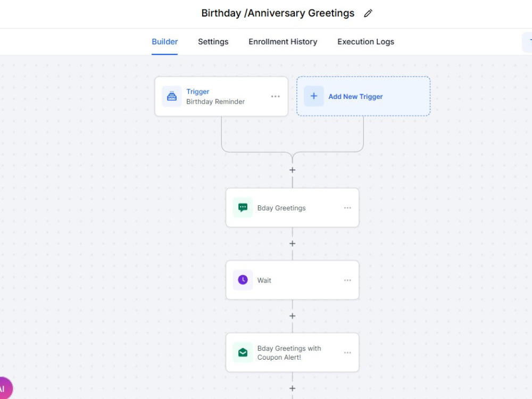Viewport: 532px width, 399px height.
Task: Open the Bday Greetings action card
Action: coord(292,207)
